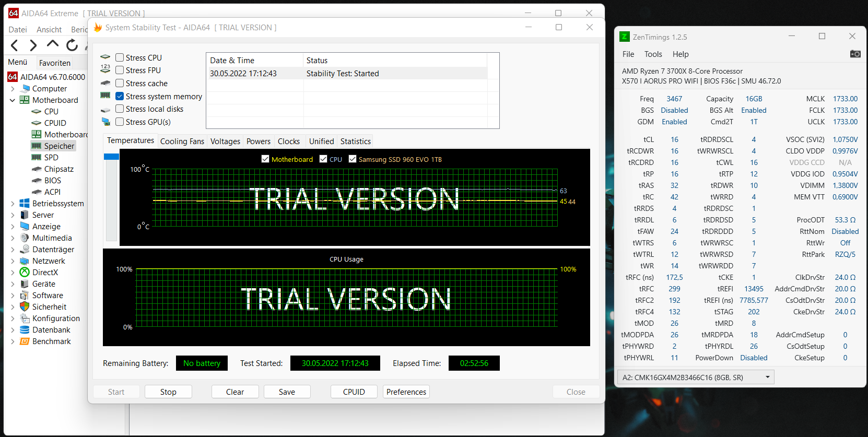Screen dimensions: 868x437
Task: Open the AIDA64 Datei menu
Action: point(18,29)
